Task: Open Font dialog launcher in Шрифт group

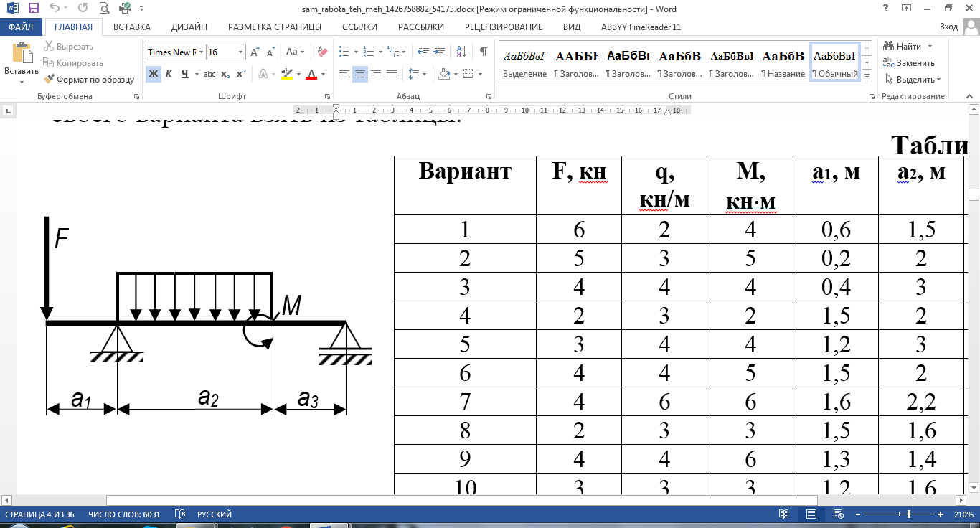Action: tap(326, 96)
